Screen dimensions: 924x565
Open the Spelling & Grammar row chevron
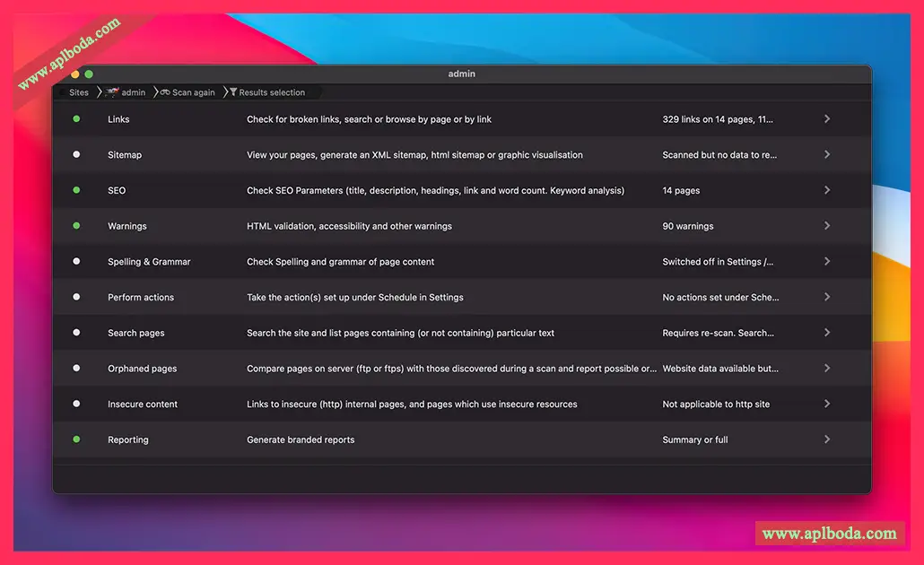click(826, 262)
